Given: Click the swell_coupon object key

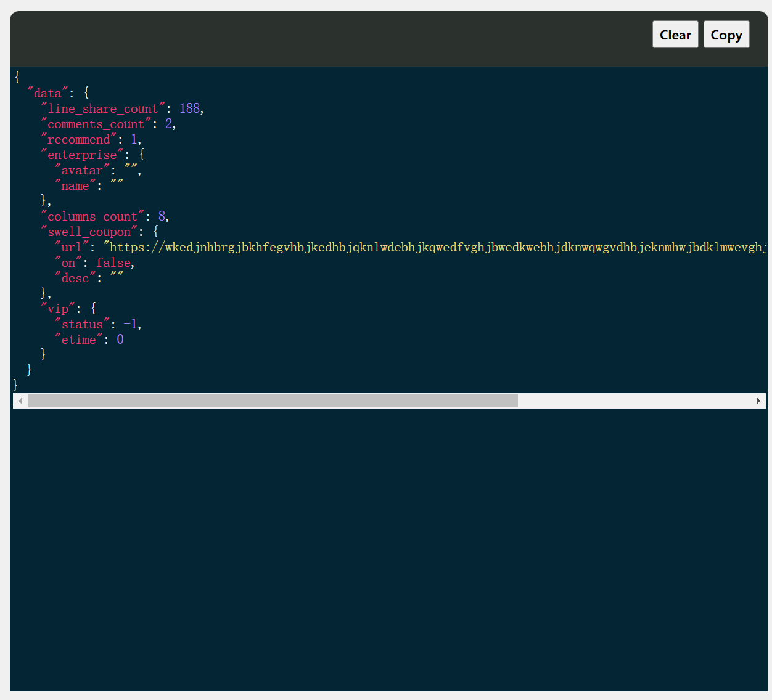Looking at the screenshot, I should pyautogui.click(x=89, y=232).
